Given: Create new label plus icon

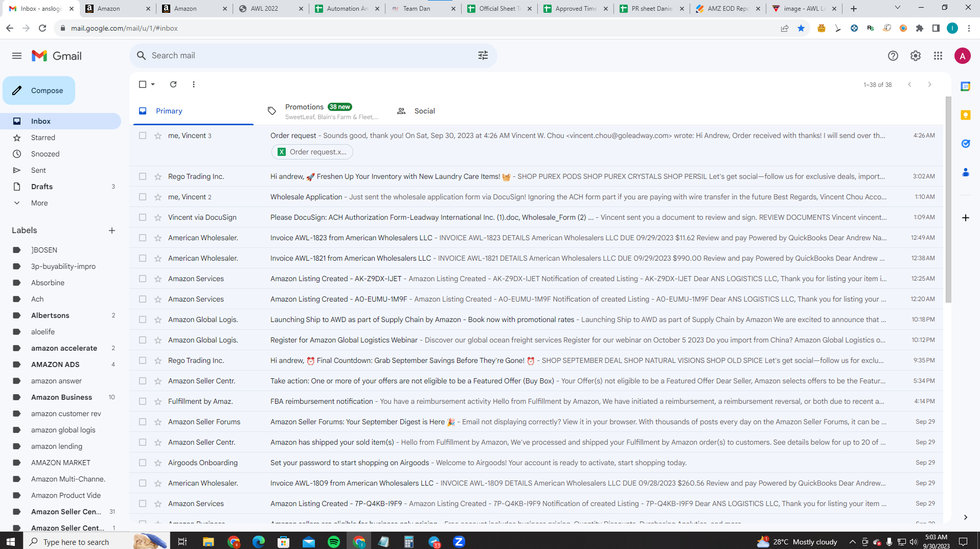Looking at the screenshot, I should coord(112,231).
